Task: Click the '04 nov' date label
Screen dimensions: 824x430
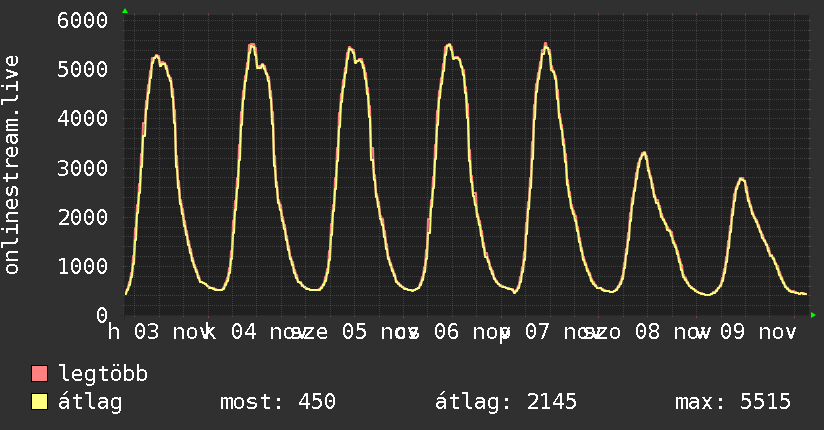Action: pos(269,332)
